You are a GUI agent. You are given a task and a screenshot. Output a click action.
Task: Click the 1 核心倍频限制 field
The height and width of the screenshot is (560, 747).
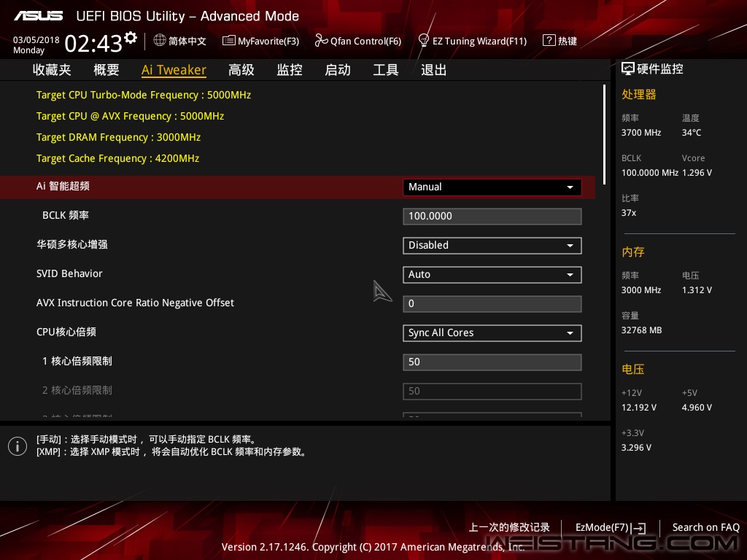pos(492,362)
